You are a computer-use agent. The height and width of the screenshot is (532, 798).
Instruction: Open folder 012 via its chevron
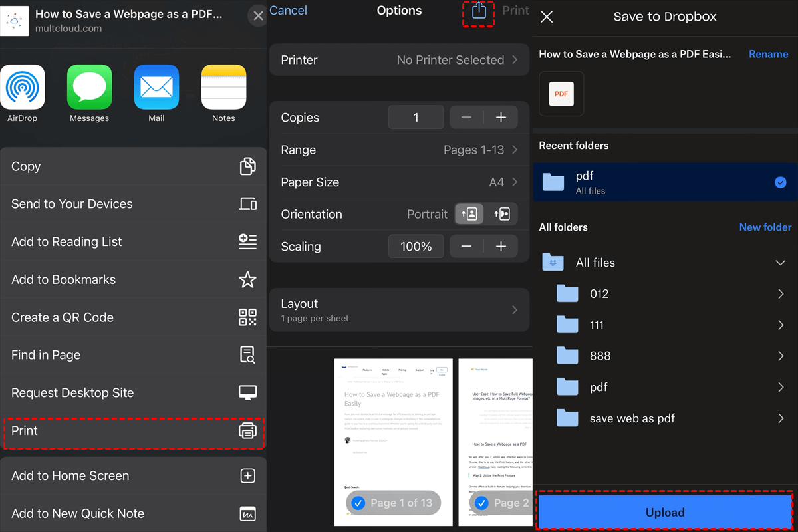click(781, 294)
